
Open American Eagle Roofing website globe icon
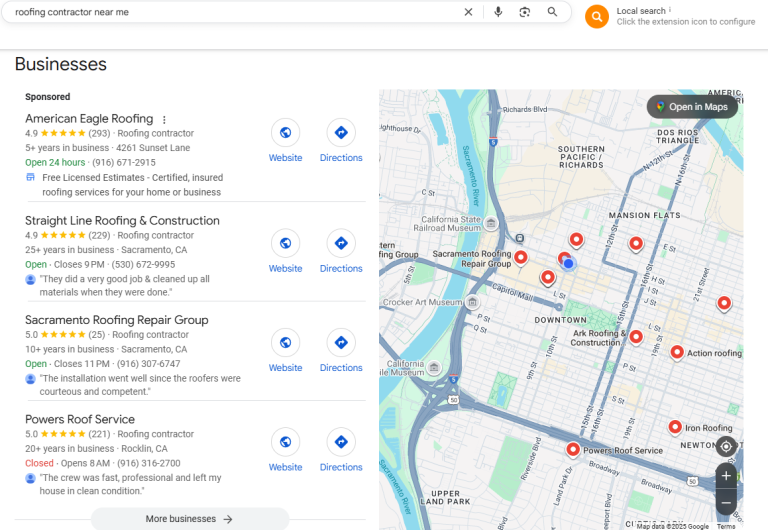(286, 132)
